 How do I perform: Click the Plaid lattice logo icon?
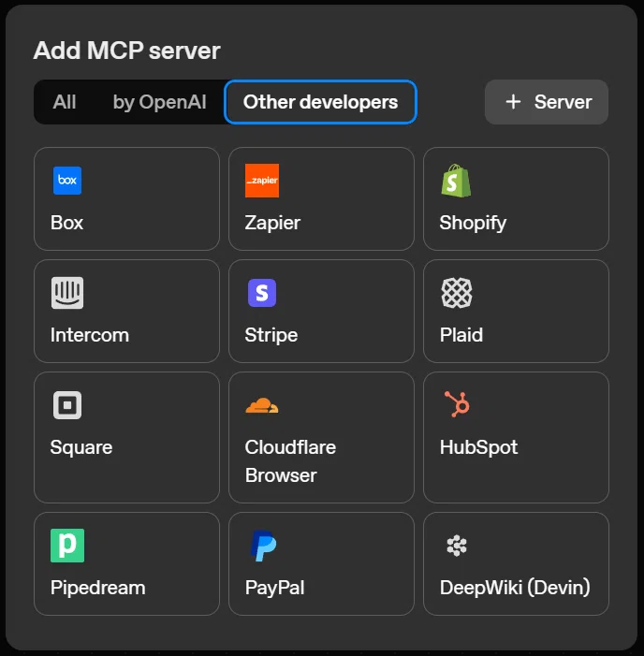coord(457,293)
